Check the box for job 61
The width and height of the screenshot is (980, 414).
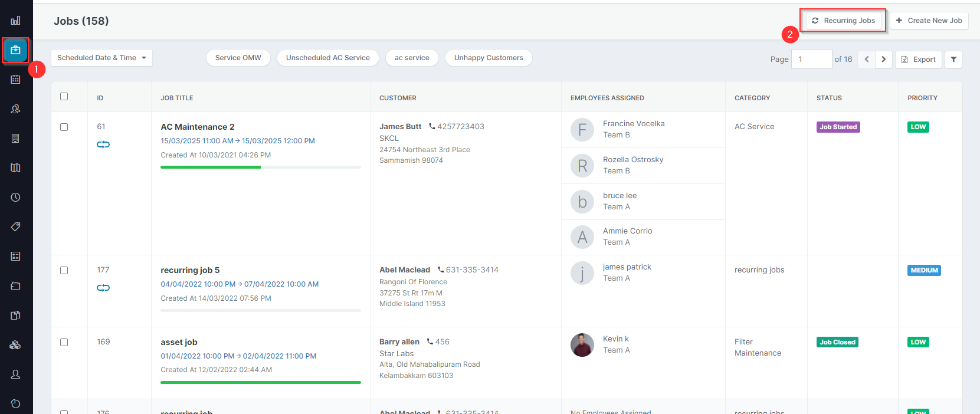pyautogui.click(x=64, y=127)
